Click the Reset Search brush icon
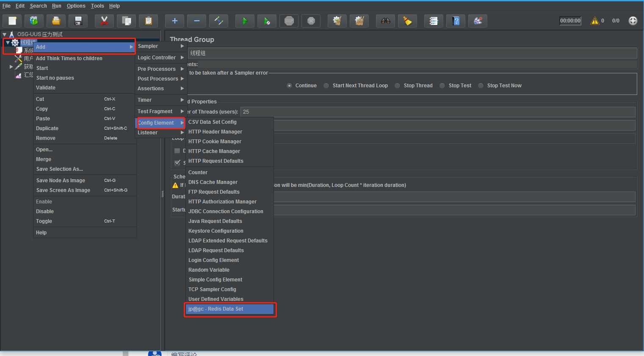Screen dimensions: 644x356 (407, 21)
